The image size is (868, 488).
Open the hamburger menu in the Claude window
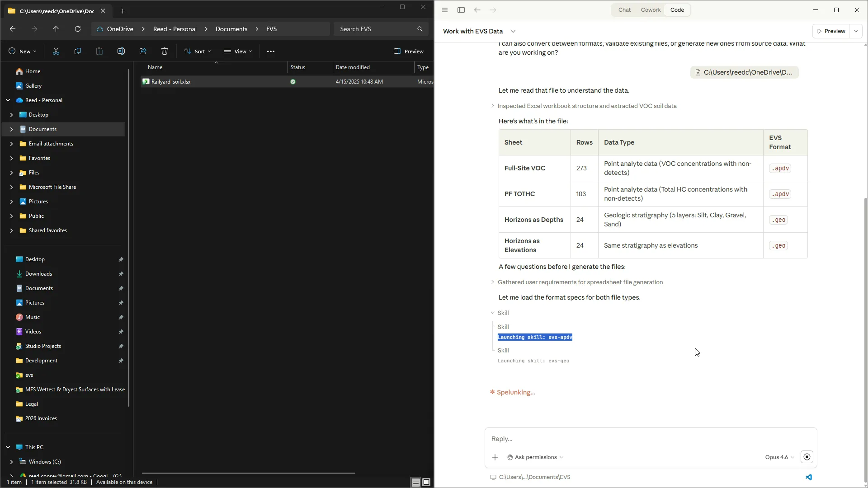445,10
